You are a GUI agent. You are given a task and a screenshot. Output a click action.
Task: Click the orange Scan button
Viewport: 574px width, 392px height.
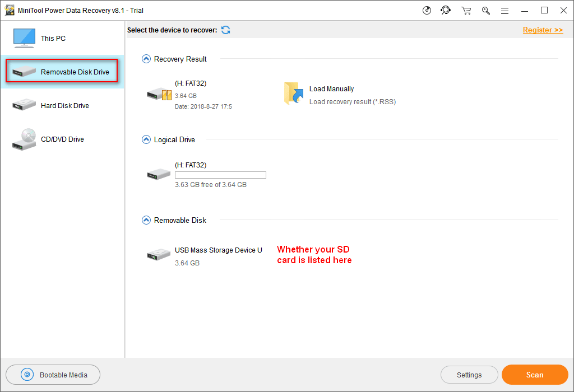534,375
